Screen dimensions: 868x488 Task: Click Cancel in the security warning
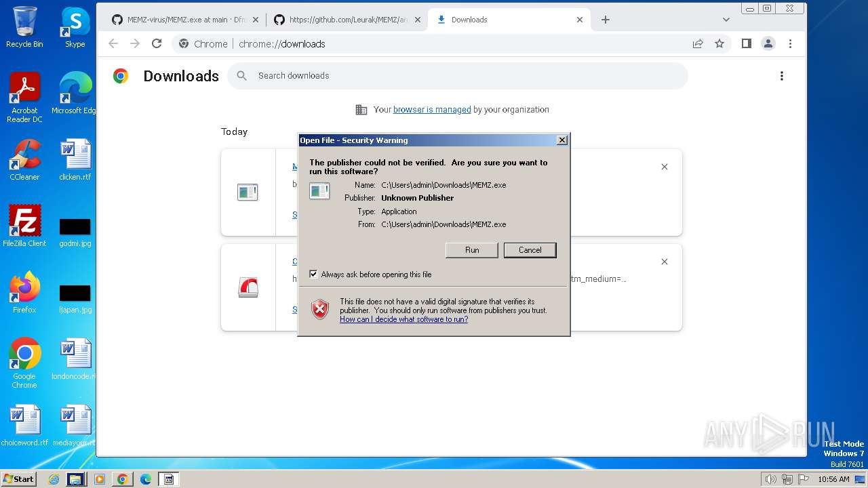coord(530,250)
